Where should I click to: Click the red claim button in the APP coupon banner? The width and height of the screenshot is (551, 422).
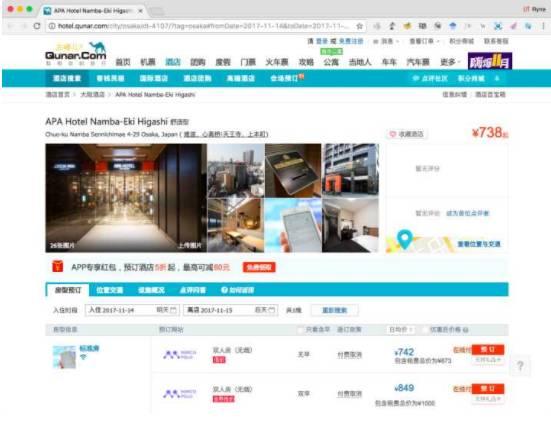click(259, 267)
